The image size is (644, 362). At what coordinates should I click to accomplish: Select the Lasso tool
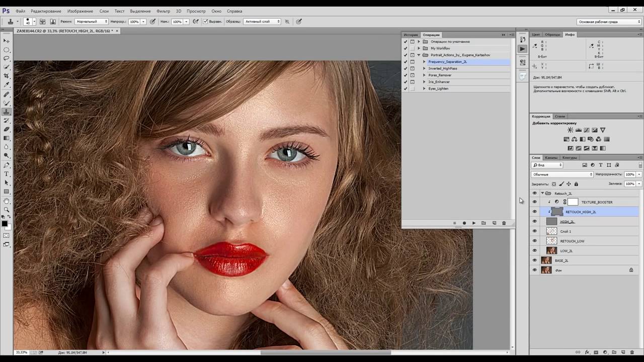(7, 58)
